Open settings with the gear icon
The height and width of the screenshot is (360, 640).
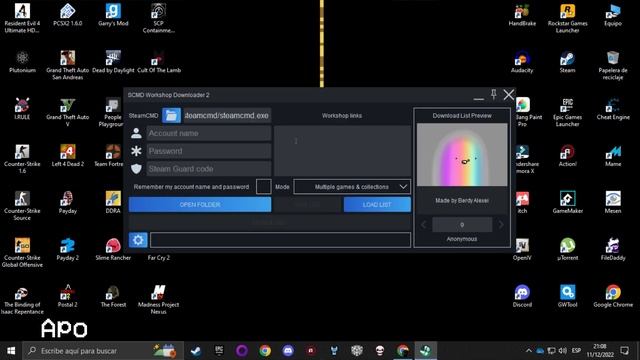pos(138,240)
